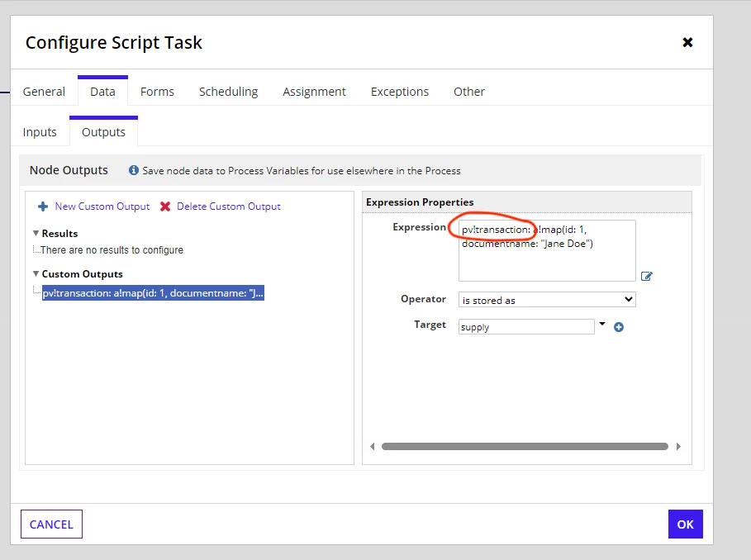
Task: Open the Assignment tab
Action: 314,92
